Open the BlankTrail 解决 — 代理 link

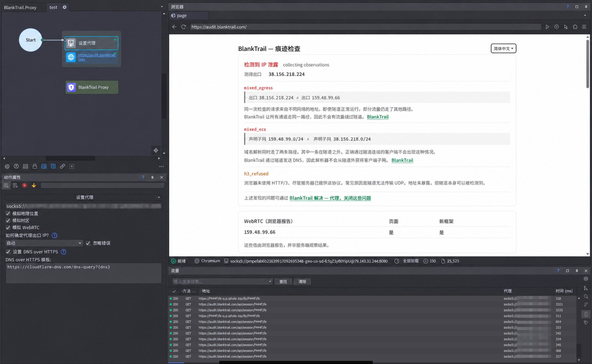pyautogui.click(x=330, y=198)
